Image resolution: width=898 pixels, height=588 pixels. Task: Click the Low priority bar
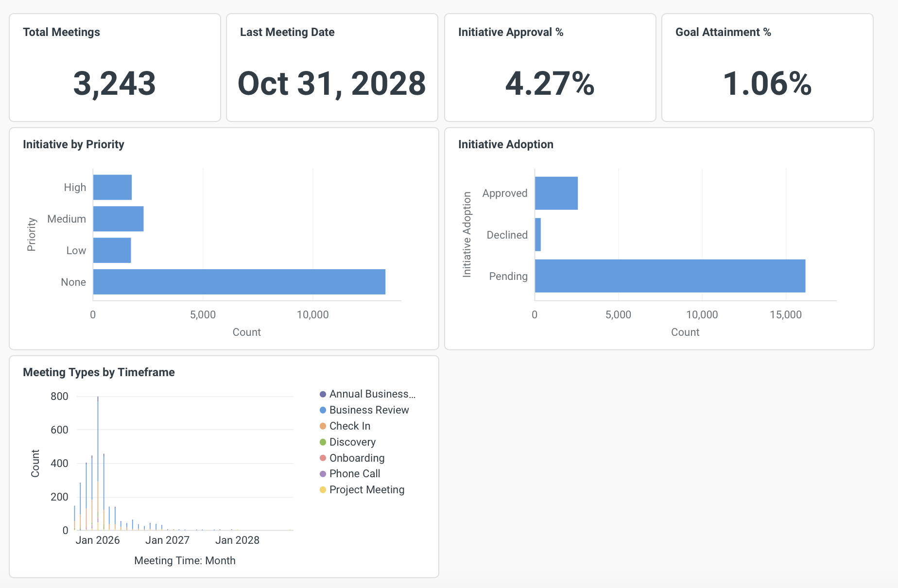point(112,250)
